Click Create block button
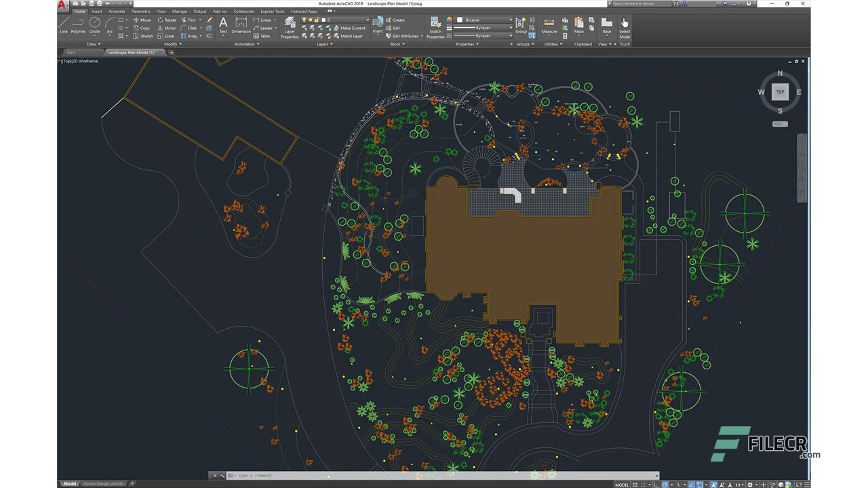 point(395,20)
